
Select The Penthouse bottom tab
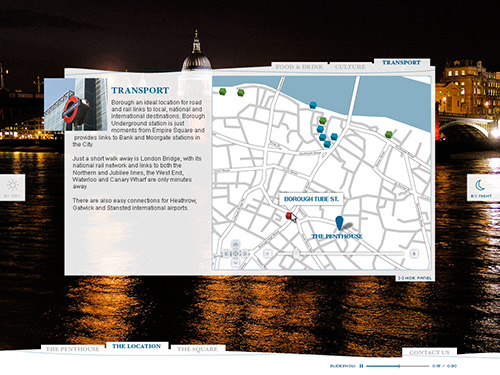[x=72, y=349]
